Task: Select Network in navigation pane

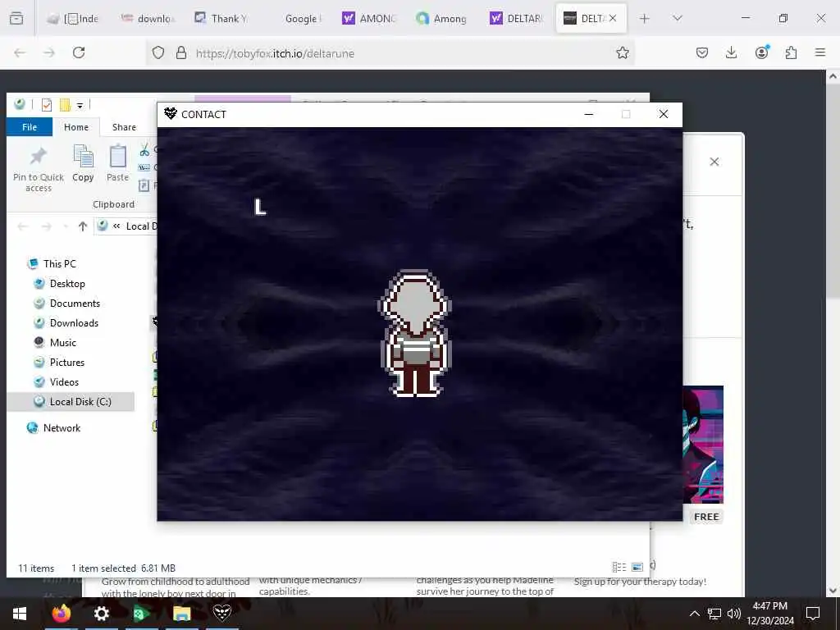Action: pos(62,427)
